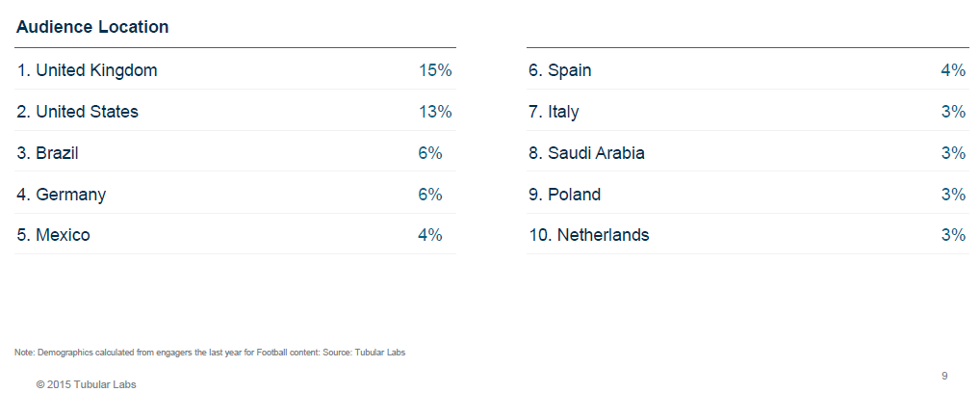Click Mexico's 4% percentage
980x393 pixels.
430,235
